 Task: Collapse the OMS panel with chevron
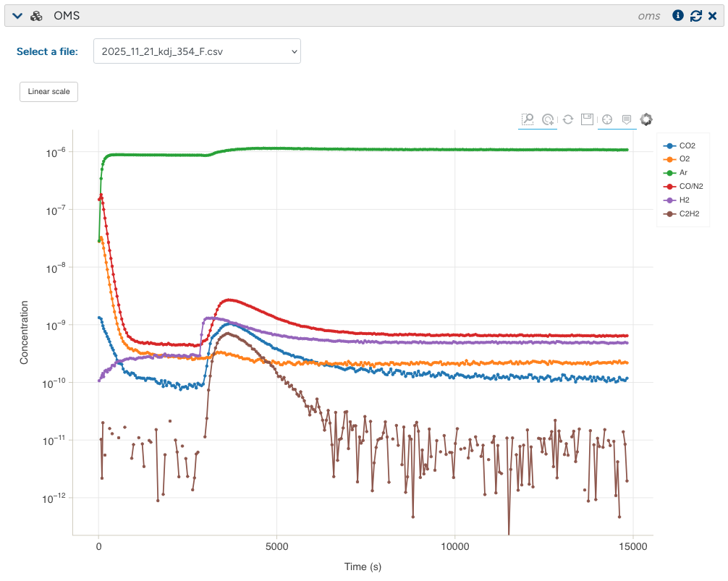coord(18,16)
